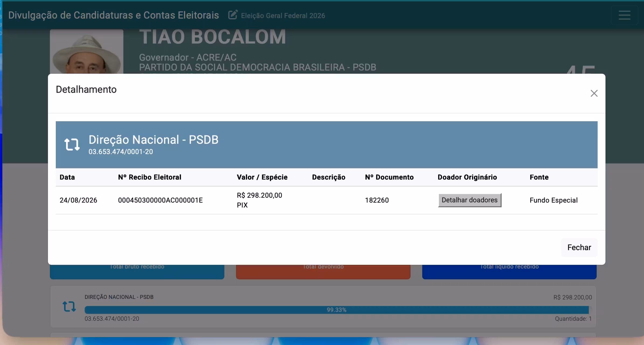Open the hamburger menu in the header
This screenshot has height=345, width=644.
624,15
